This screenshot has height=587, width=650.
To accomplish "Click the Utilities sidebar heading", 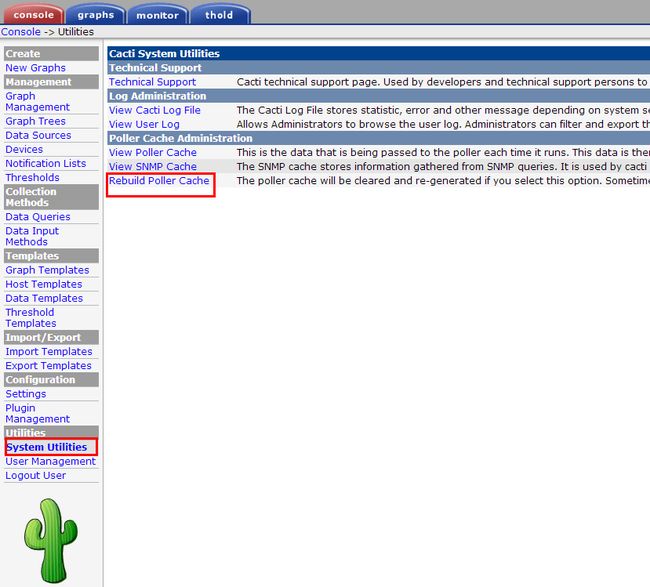I will point(51,432).
